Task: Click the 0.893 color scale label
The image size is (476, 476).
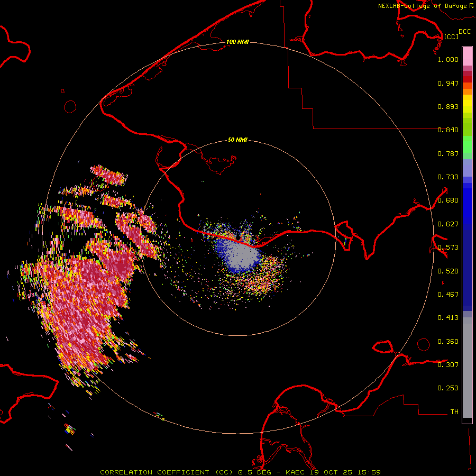Action: [448, 106]
